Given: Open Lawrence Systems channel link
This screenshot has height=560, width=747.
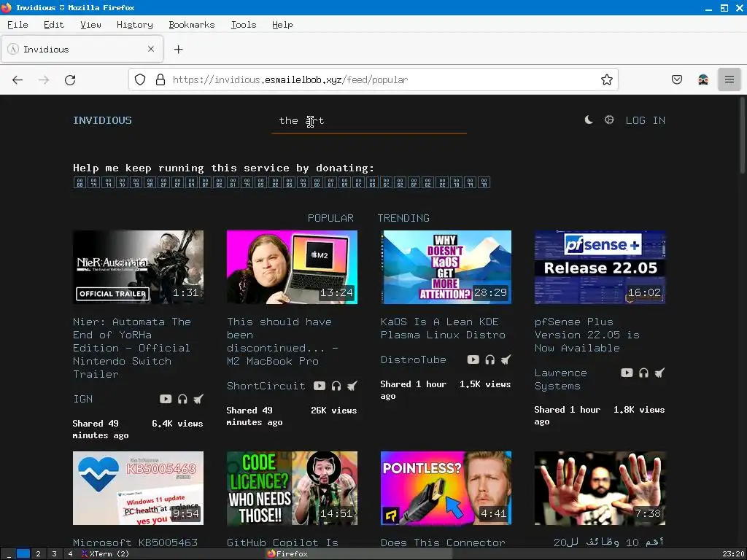Looking at the screenshot, I should 560,379.
